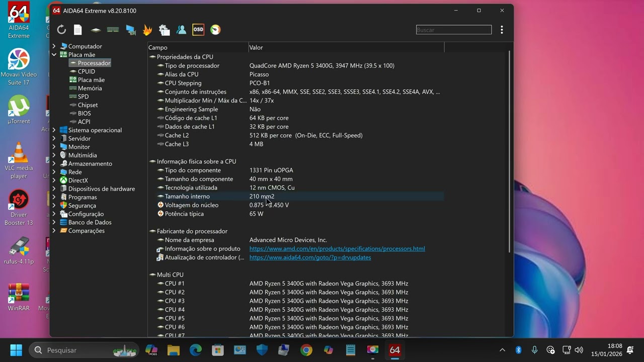Expand the Monitor tree node
The image size is (644, 362).
pos(54,147)
